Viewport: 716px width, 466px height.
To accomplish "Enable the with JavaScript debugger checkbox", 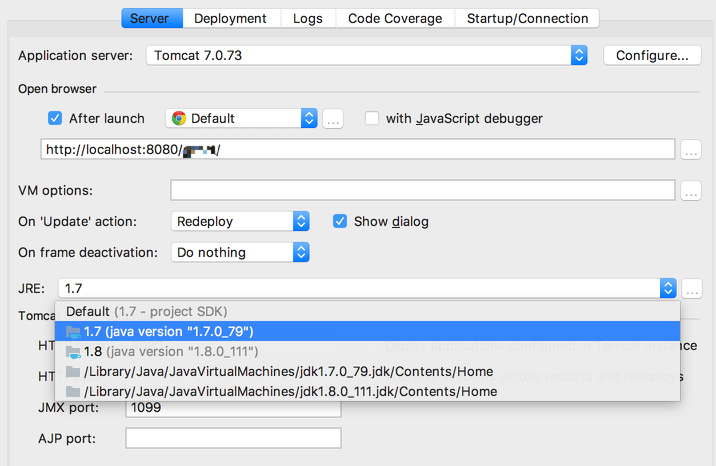I will [x=372, y=118].
